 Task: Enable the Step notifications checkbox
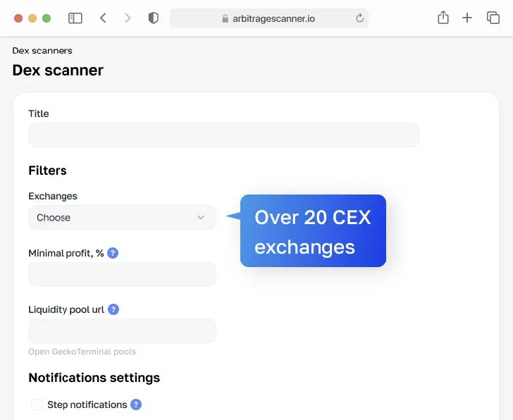pos(37,404)
